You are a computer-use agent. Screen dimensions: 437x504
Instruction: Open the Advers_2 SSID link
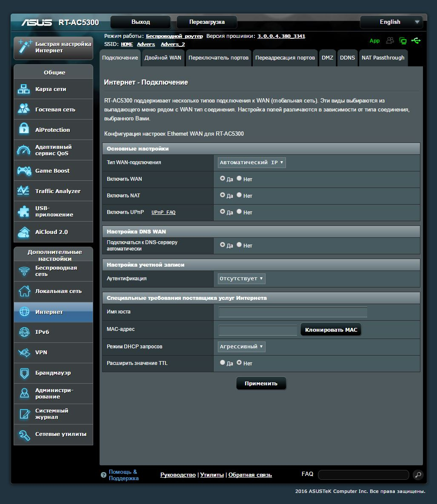pos(173,44)
